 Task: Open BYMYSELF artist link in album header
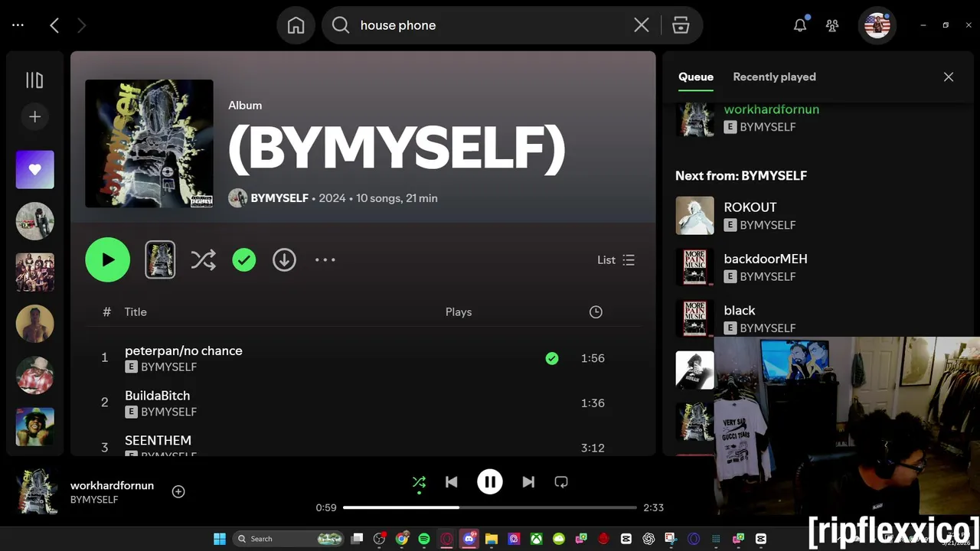click(x=279, y=198)
